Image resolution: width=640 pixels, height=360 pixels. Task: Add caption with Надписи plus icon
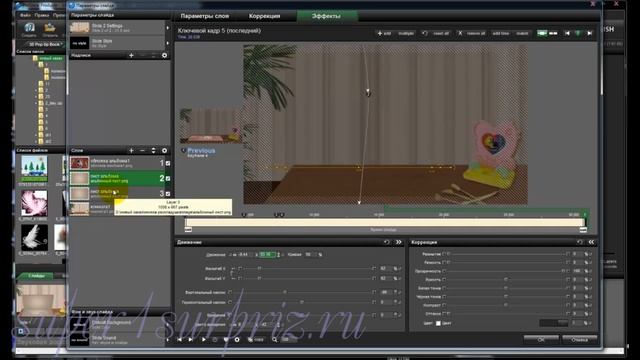coord(131,55)
